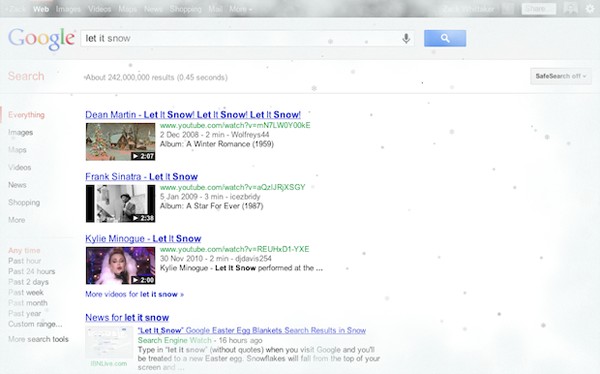Screen dimensions: 600x374
Task: Select Web tab in top bar
Action: (x=41, y=9)
